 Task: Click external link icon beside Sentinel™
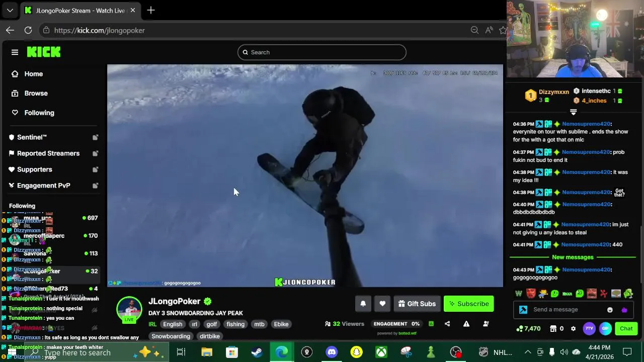(95, 137)
